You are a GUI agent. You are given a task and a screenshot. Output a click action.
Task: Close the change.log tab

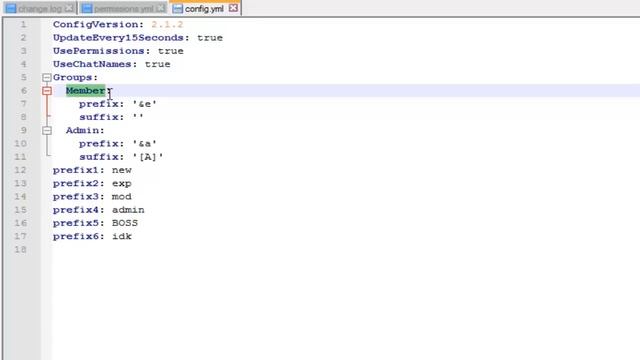69,8
